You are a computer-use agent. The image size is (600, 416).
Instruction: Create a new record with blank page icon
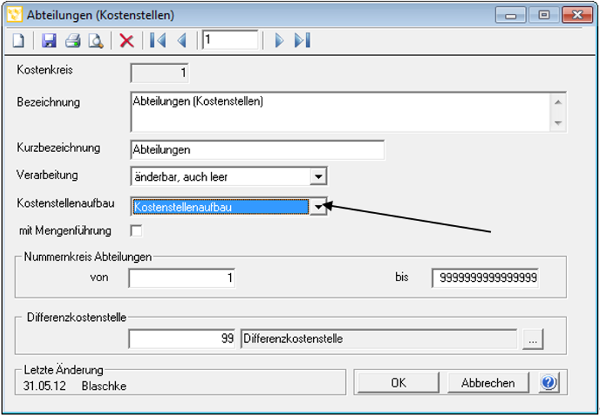point(18,41)
